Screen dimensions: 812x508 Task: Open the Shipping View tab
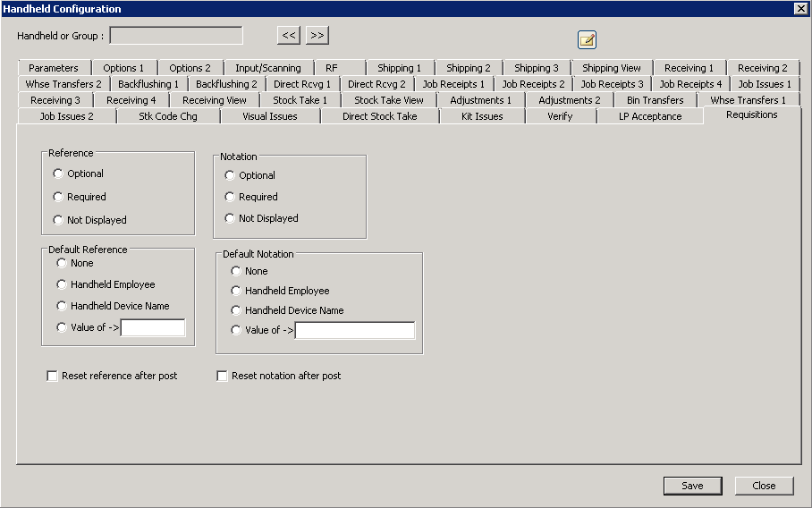[x=611, y=68]
